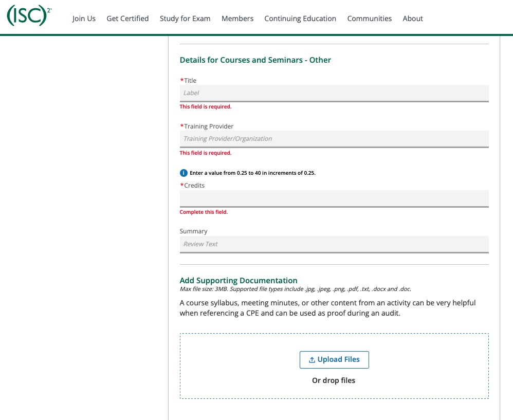513x420 pixels.
Task: Click 'Details for Courses and Seminars - Other' heading
Action: coord(255,60)
